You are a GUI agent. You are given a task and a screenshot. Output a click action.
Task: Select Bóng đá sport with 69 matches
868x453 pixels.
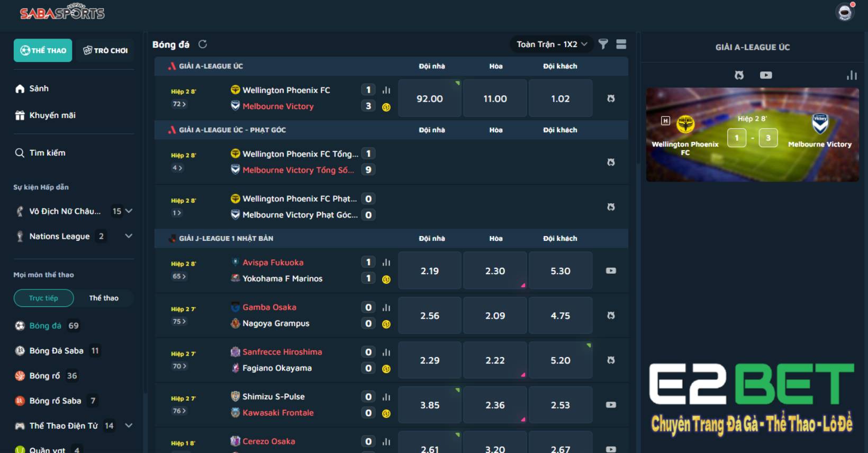pos(47,326)
